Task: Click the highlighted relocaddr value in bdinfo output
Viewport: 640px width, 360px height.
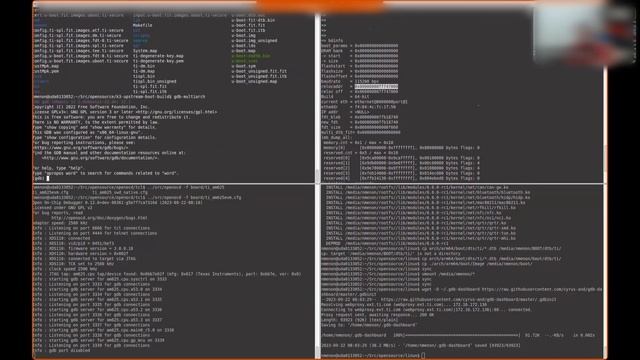Action: coord(376,87)
